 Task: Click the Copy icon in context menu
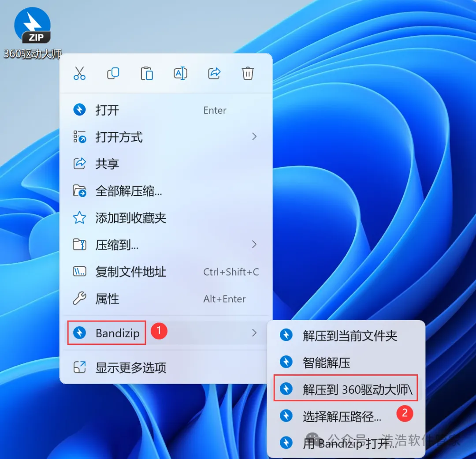(x=113, y=73)
